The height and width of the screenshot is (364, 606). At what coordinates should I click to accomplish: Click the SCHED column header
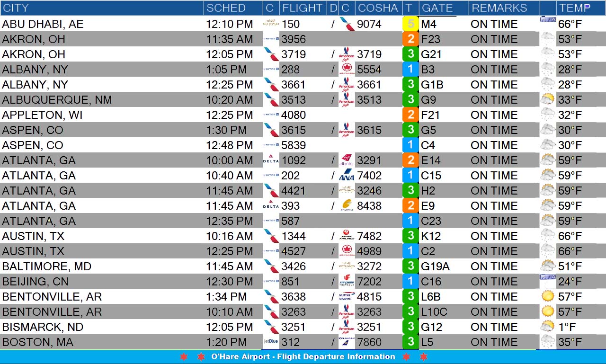tap(226, 8)
